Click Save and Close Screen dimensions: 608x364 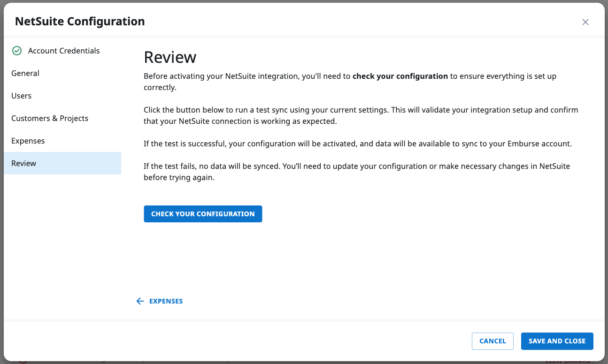point(557,341)
